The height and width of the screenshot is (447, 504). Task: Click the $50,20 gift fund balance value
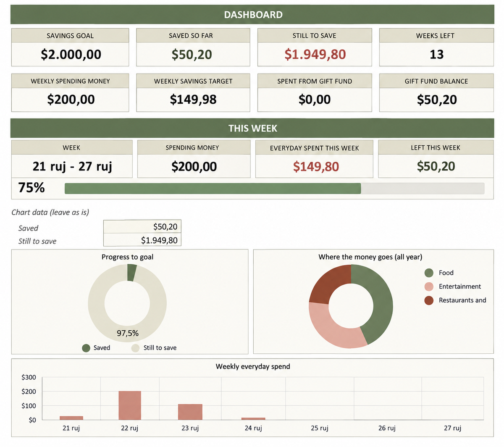pyautogui.click(x=437, y=100)
